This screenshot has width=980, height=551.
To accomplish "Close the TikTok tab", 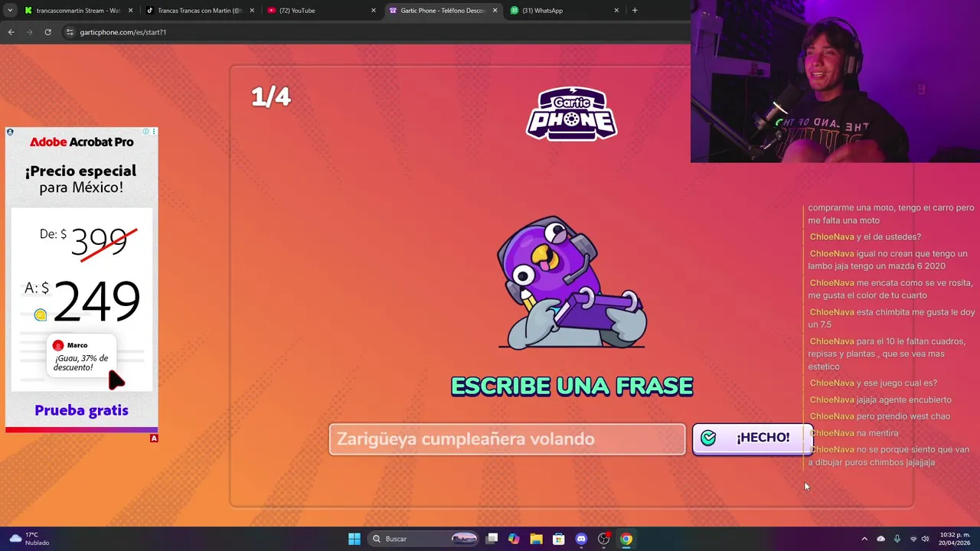I will click(252, 11).
